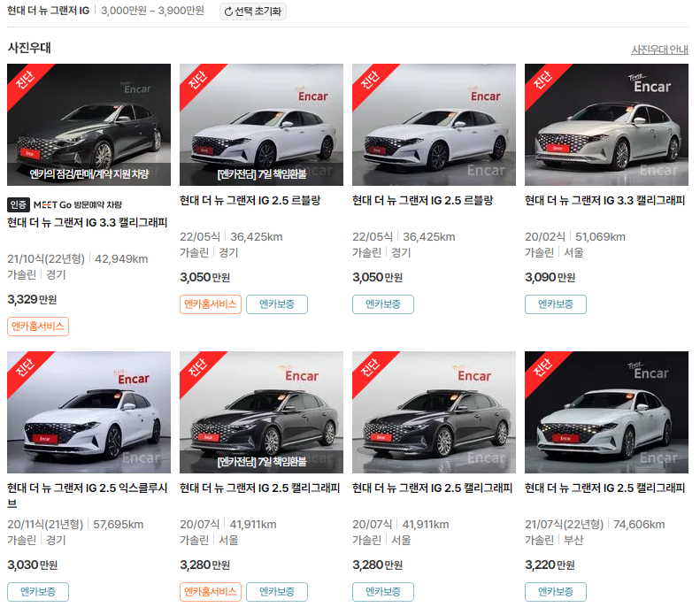Screen dimensions: 700x615
Task: Click 엔카홈서비스 badge under 3,329만원
Action: pyautogui.click(x=38, y=327)
